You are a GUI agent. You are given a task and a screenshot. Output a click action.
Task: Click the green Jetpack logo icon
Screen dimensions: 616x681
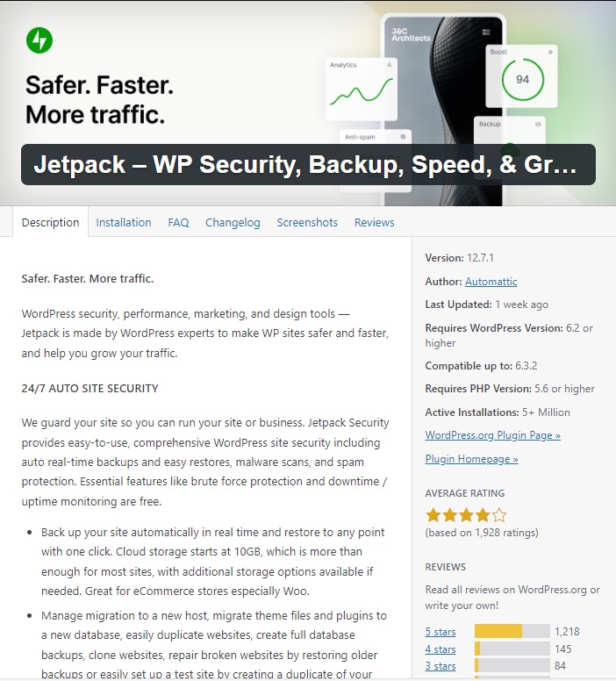coord(39,39)
